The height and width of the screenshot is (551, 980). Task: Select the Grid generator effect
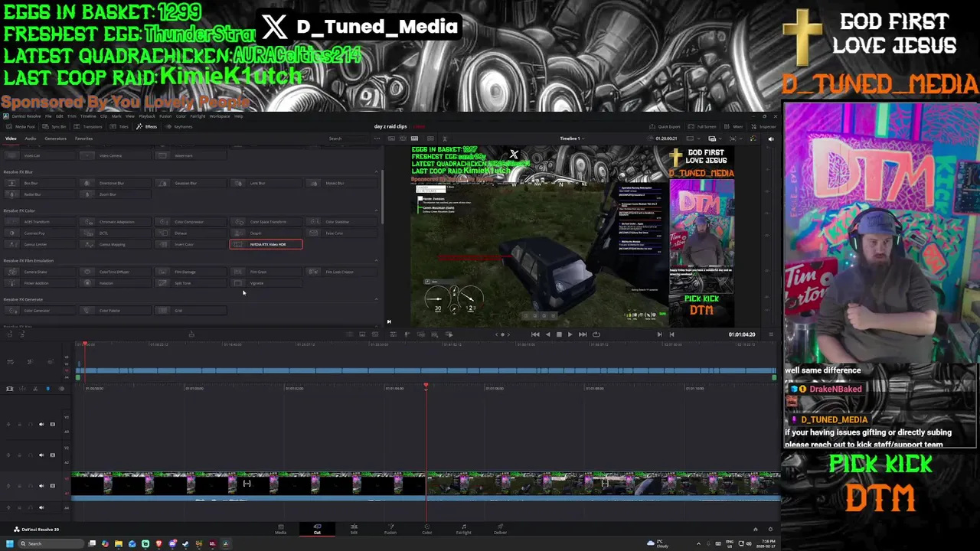191,311
